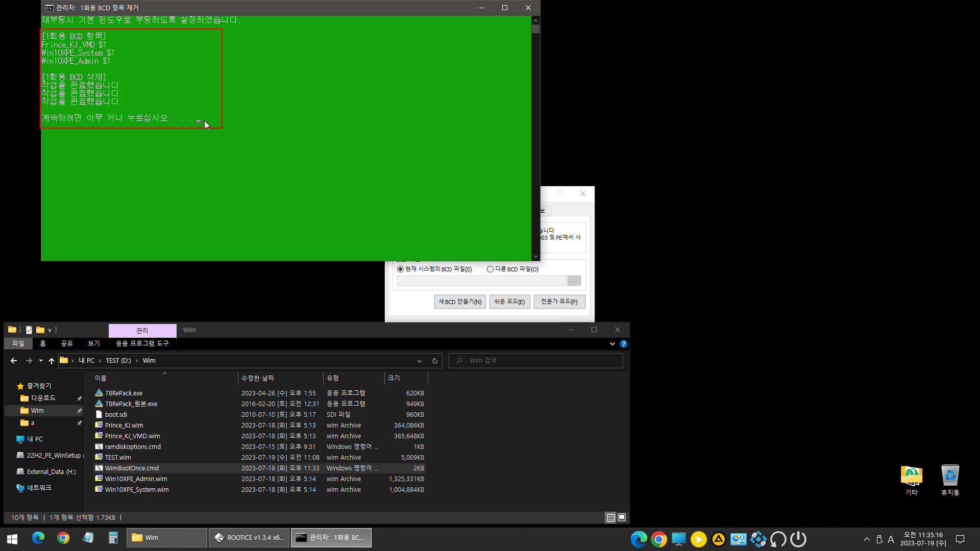The height and width of the screenshot is (551, 980).
Task: Open the 기타 folder on desktop
Action: [912, 480]
